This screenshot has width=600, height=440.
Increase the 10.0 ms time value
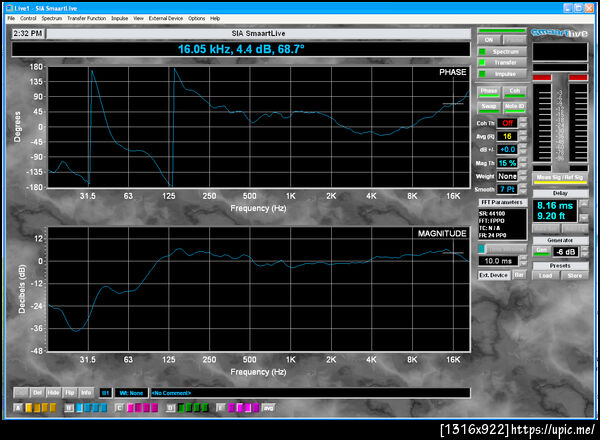[x=523, y=258]
